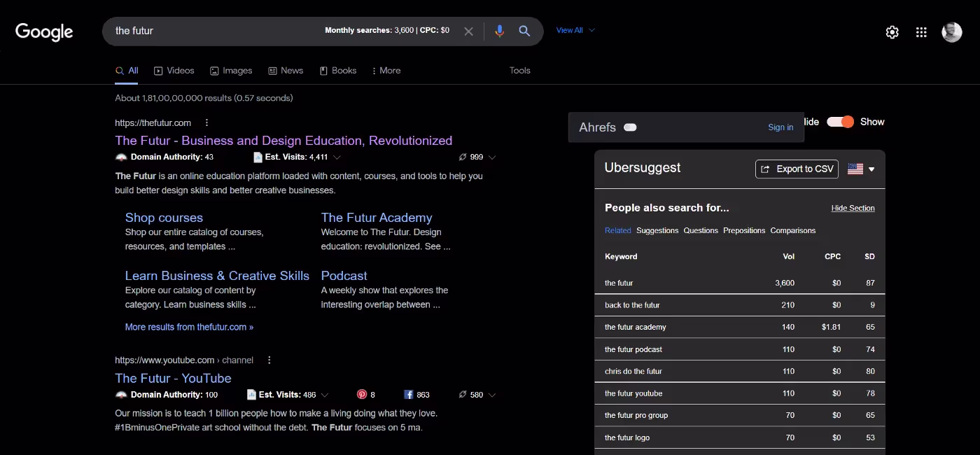Expand the 580 backlinks chevron
This screenshot has width=980, height=455.
pos(492,395)
